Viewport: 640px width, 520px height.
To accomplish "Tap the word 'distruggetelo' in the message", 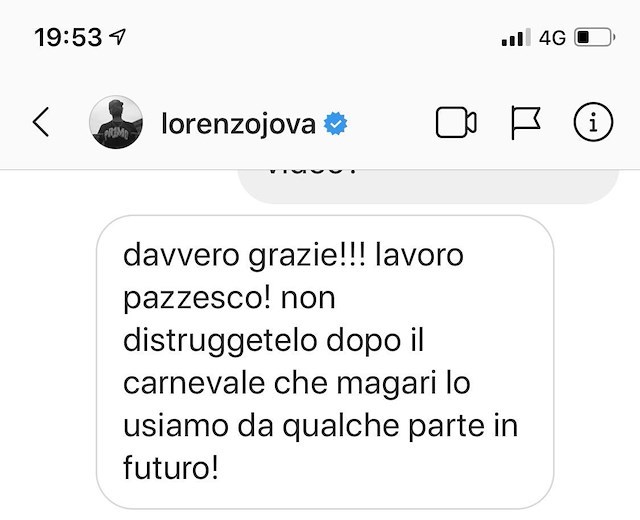I will click(x=220, y=342).
